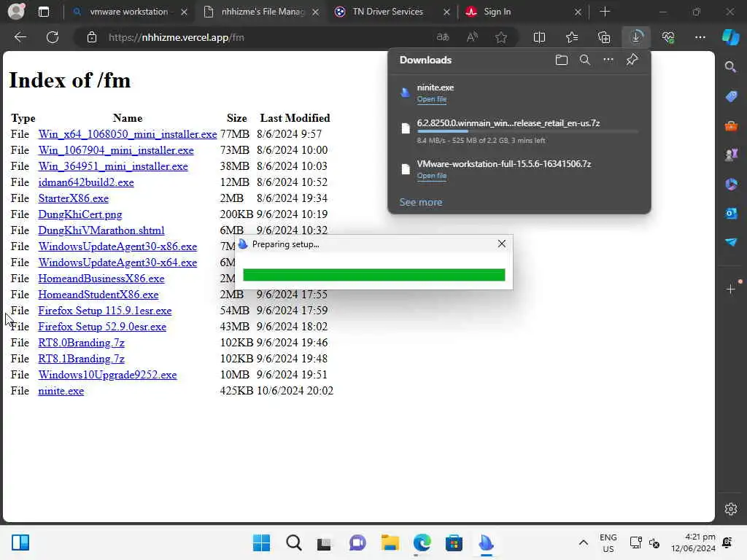Open Windows Start menu on taskbar
Image resolution: width=747 pixels, height=560 pixels.
tap(261, 542)
